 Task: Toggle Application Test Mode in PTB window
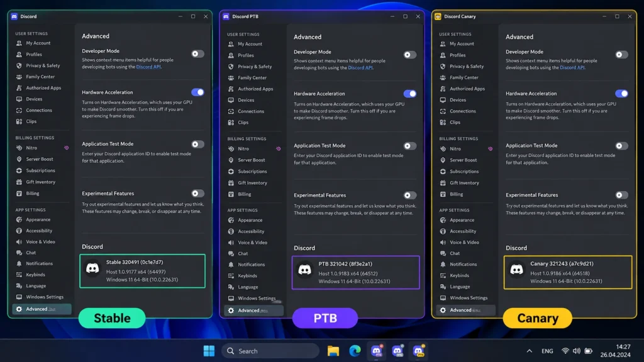[409, 146]
